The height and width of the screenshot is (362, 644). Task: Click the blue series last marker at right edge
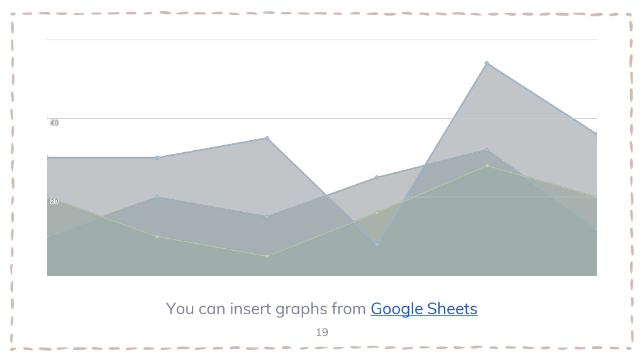[596, 134]
